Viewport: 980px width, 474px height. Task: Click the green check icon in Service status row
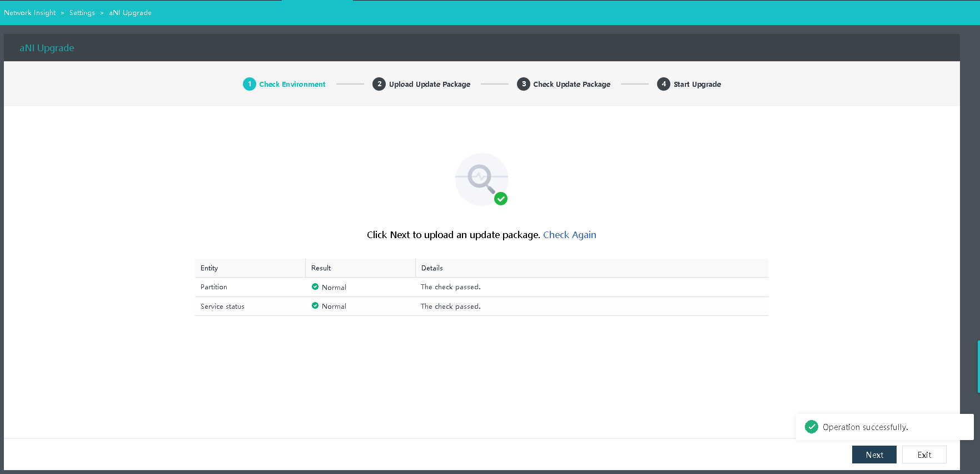315,306
